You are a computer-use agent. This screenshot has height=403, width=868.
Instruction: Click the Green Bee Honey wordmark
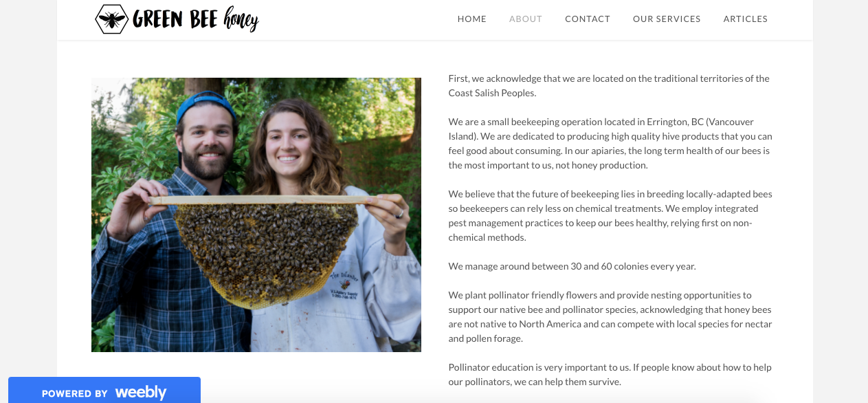point(196,20)
